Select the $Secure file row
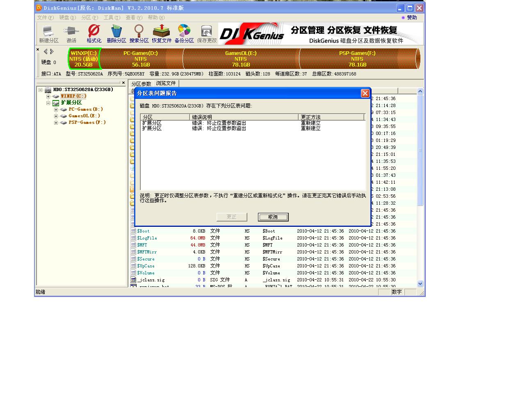 pos(273,259)
